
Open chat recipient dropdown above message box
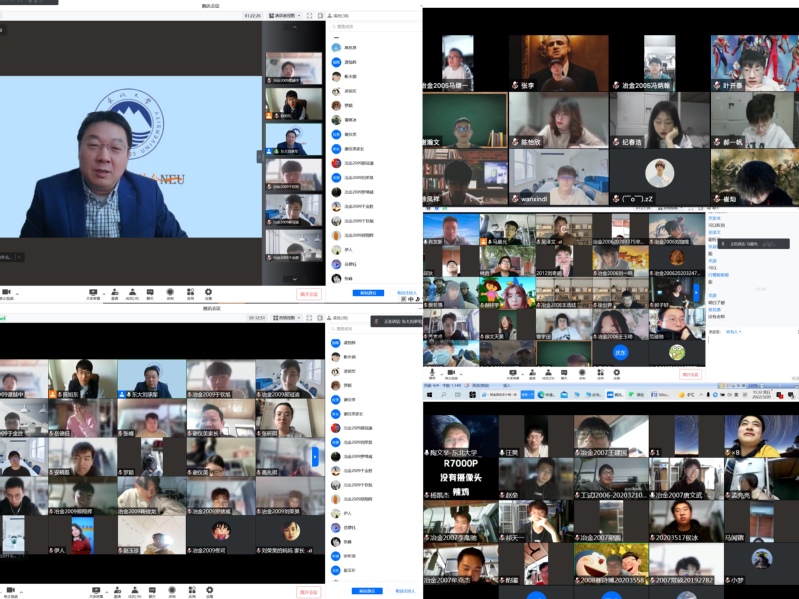tap(733, 332)
